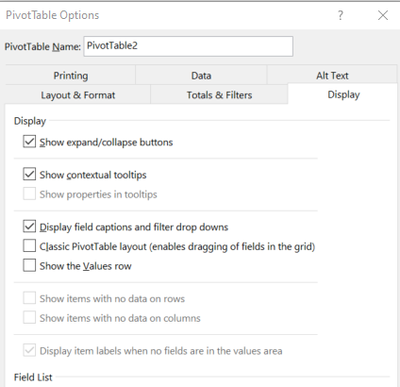Click Show items with no data on columns checkbox

point(29,318)
